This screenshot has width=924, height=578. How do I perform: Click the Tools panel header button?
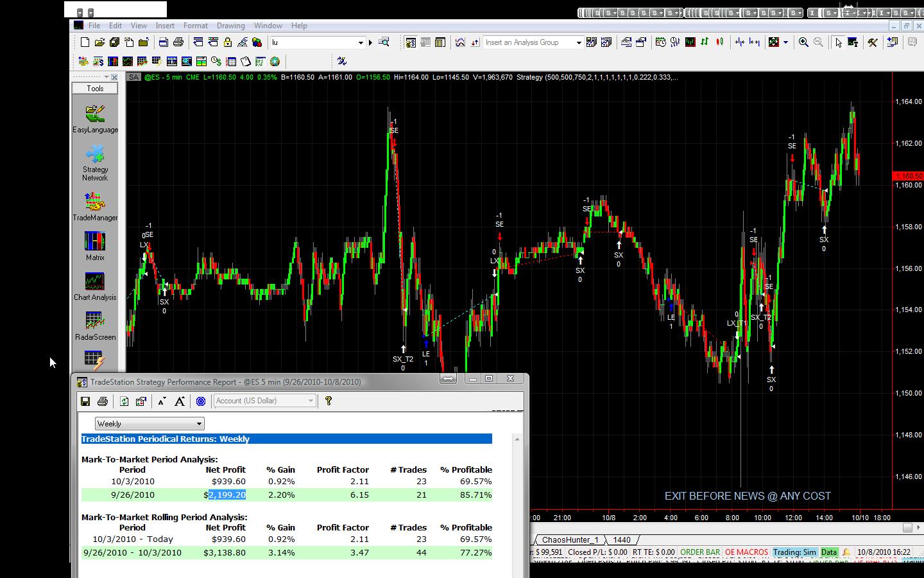95,89
